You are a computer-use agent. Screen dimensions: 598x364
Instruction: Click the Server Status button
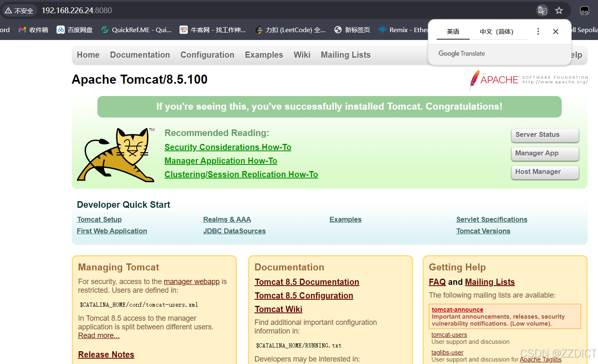pos(545,135)
